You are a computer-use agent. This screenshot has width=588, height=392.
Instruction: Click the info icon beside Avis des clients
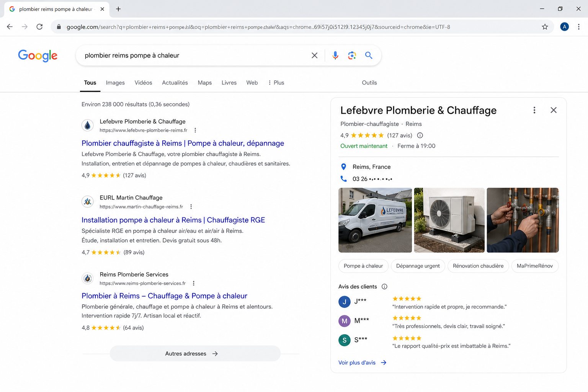coord(384,286)
